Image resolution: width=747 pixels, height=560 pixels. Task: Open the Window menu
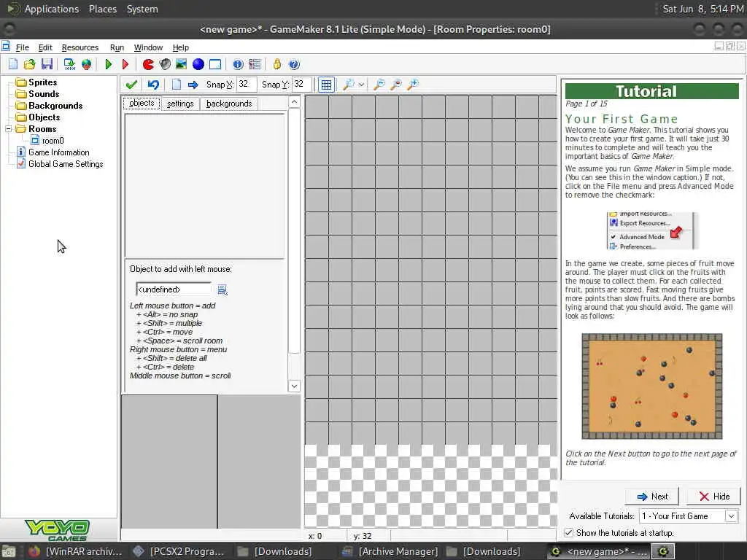(148, 47)
